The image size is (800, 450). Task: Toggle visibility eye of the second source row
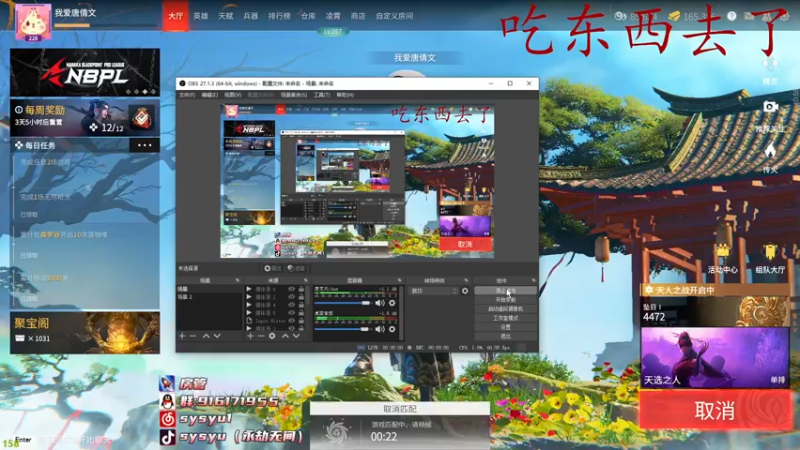click(x=292, y=297)
